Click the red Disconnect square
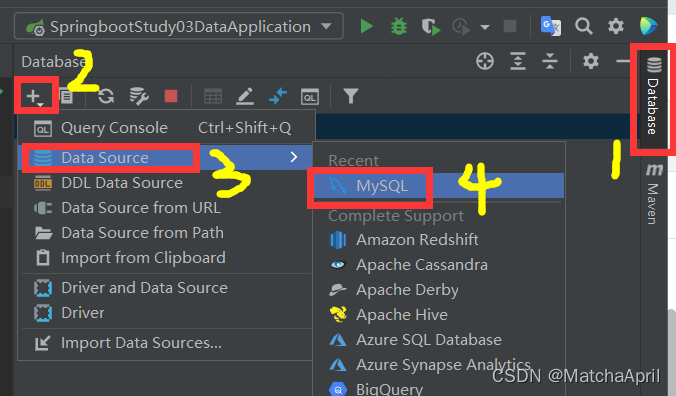676x396 pixels. click(171, 96)
